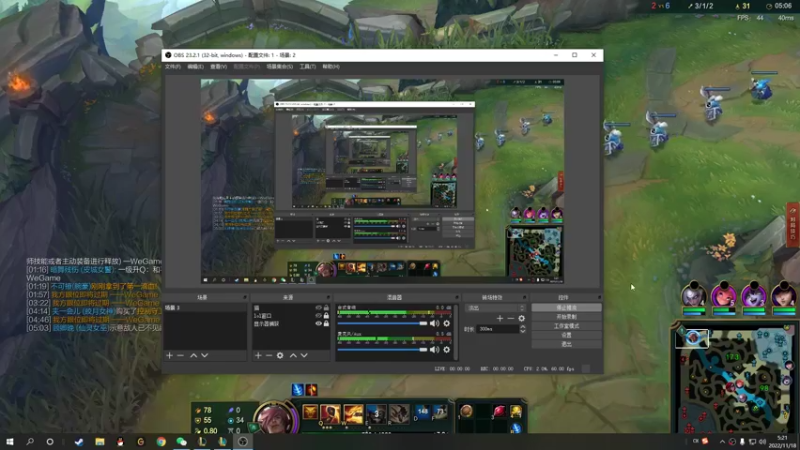Screen dimensions: 800x450
Task: Toggle the lock on first source row
Action: pyautogui.click(x=327, y=308)
